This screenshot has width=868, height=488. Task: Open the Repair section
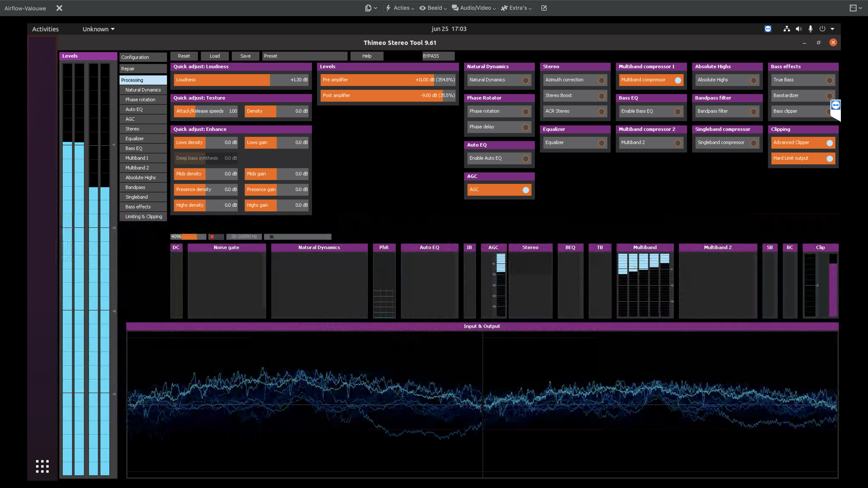[x=143, y=69]
